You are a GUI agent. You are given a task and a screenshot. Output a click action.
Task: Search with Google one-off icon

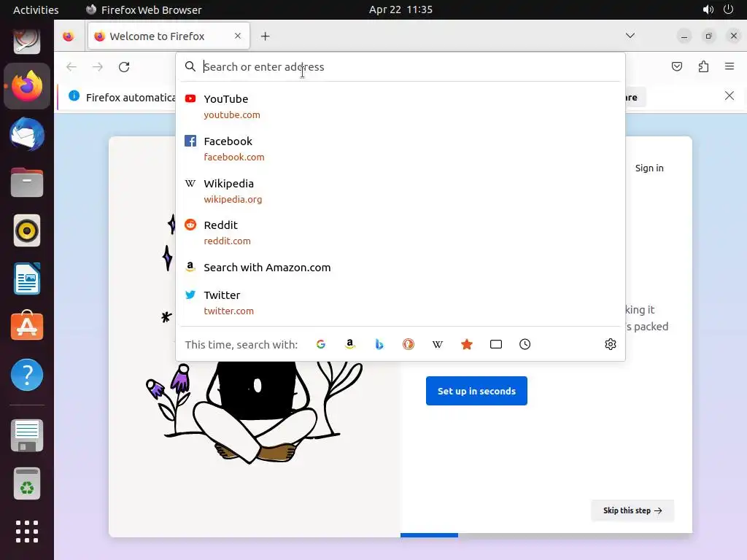(321, 344)
